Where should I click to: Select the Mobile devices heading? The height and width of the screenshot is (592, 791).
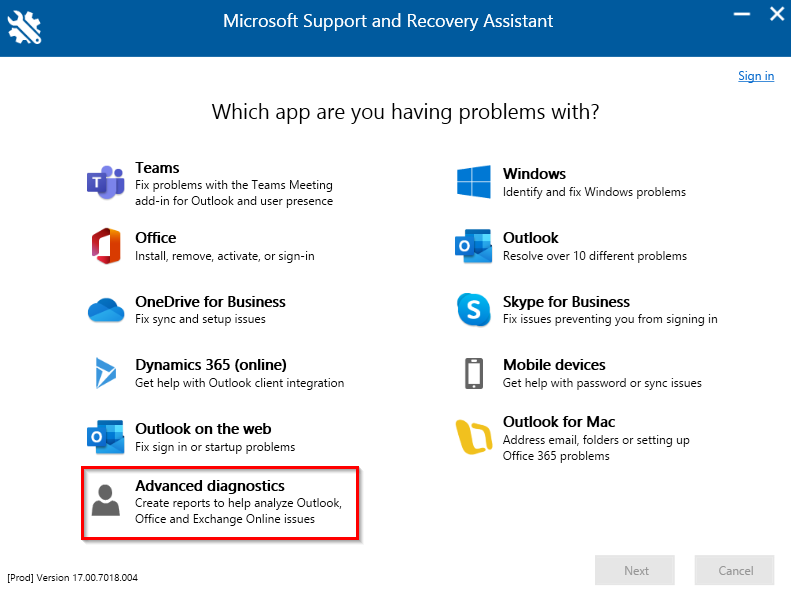click(x=554, y=365)
